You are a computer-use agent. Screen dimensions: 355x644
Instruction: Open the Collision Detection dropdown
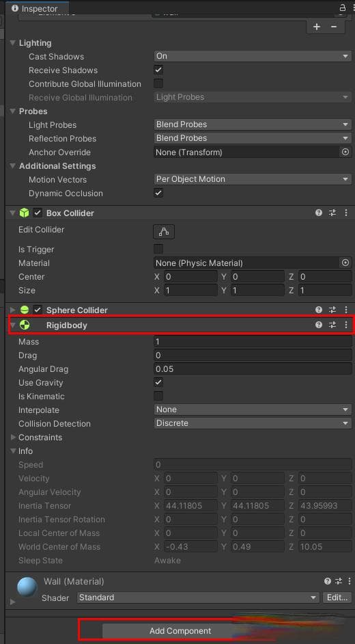tap(253, 423)
